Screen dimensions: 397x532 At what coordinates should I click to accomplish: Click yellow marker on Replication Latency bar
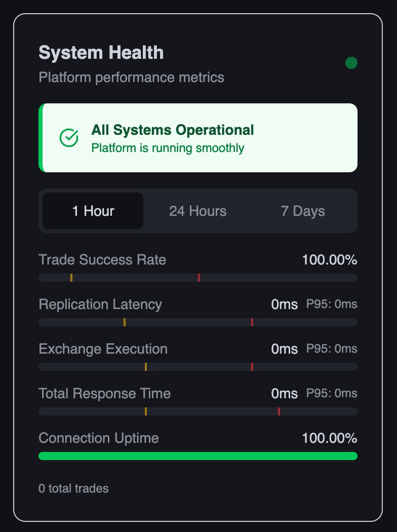click(x=125, y=322)
